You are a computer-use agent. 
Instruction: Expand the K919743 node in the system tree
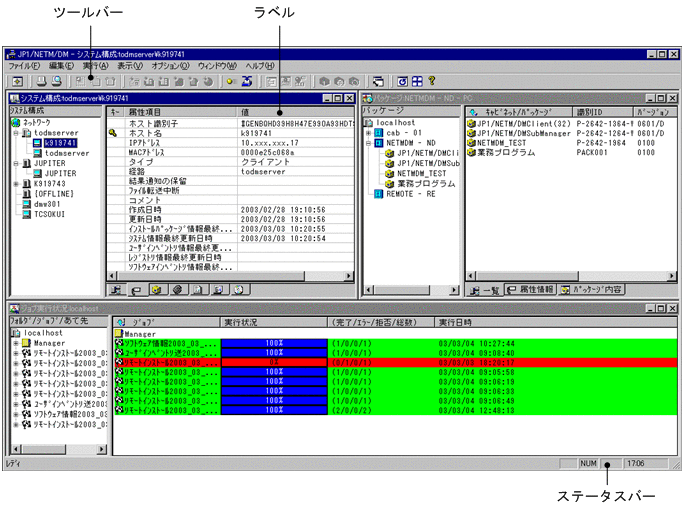coord(14,184)
